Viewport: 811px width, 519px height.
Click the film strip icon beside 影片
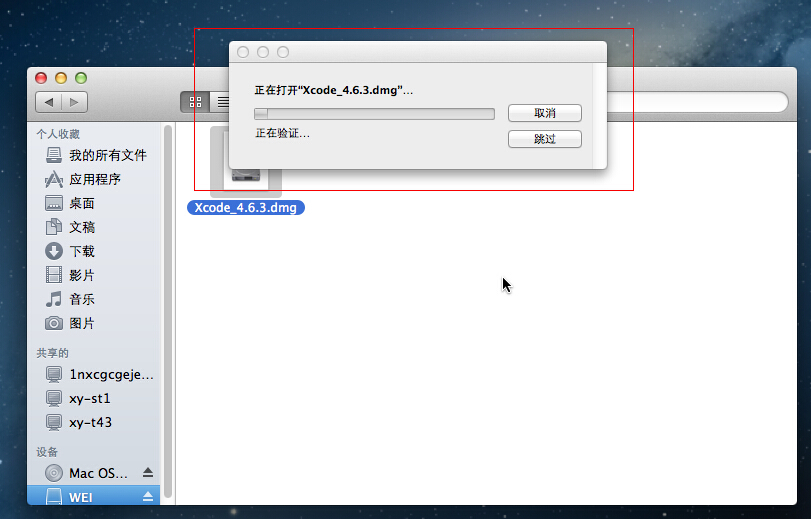click(54, 275)
